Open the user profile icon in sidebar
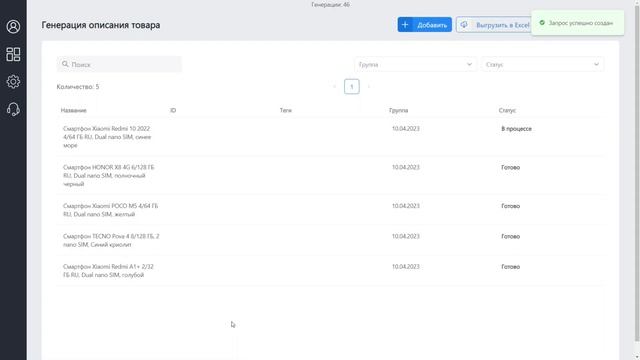640x360 pixels. [x=13, y=27]
